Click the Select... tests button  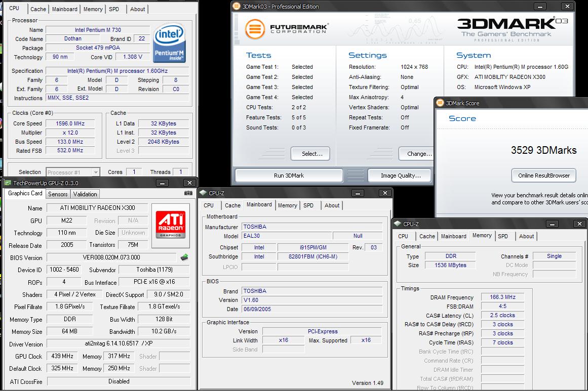point(310,154)
